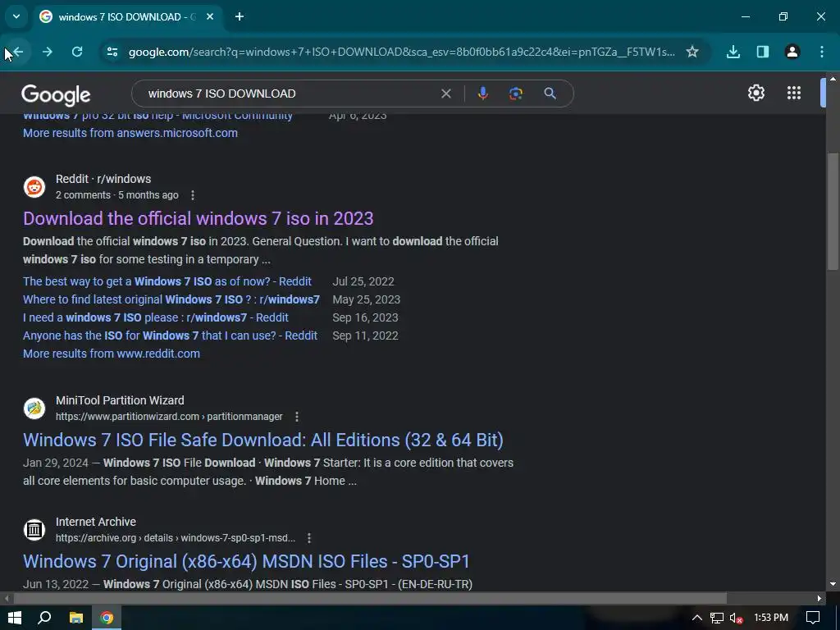Submit search with magnifier icon

[x=550, y=94]
